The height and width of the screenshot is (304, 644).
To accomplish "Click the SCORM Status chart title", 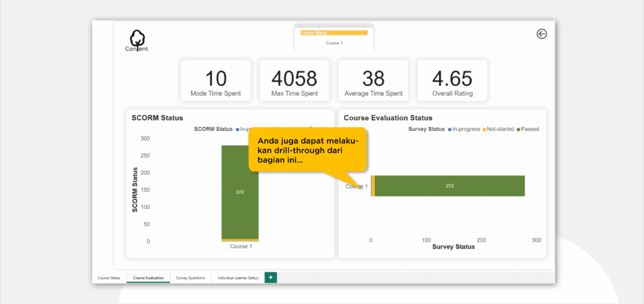I will [157, 118].
